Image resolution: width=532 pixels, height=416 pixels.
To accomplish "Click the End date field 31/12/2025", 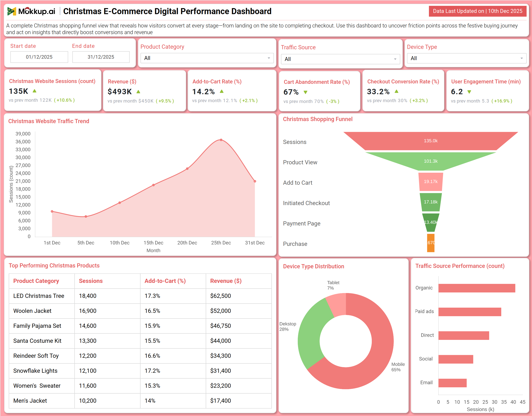I will click(101, 57).
